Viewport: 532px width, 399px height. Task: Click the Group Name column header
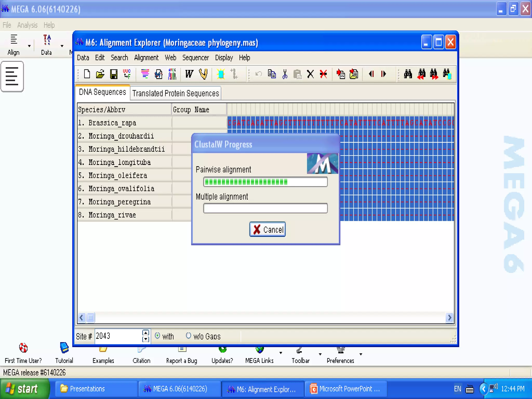tap(199, 109)
